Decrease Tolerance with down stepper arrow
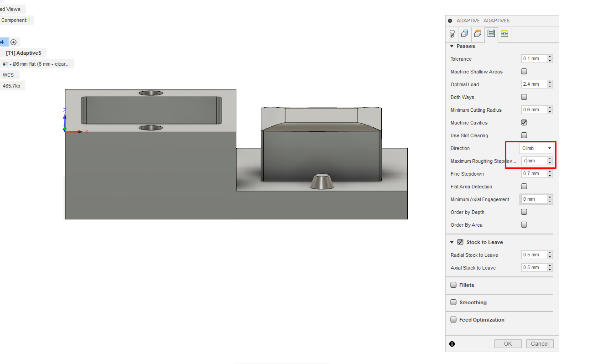This screenshot has height=364, width=603. (x=550, y=61)
